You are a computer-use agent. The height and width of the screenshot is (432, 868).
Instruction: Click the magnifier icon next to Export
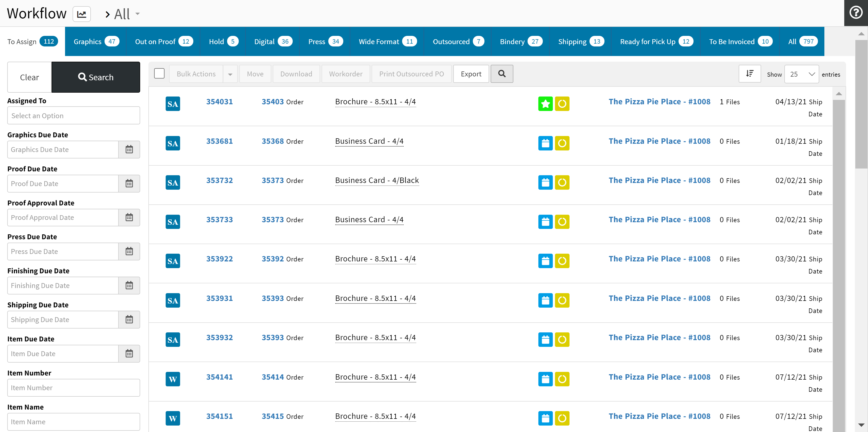(x=501, y=74)
